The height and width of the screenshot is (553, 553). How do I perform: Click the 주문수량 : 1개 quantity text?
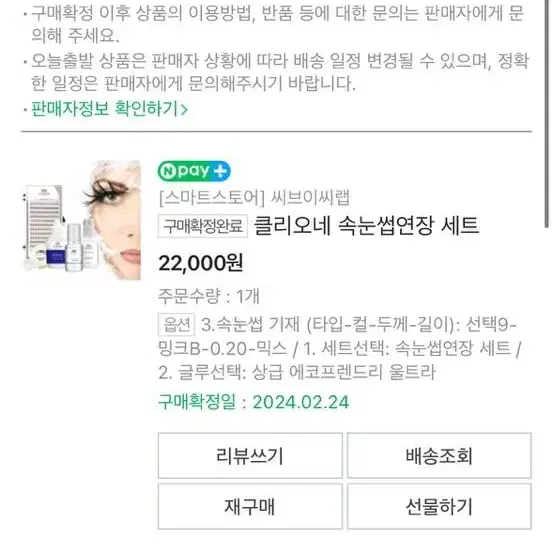pyautogui.click(x=209, y=296)
